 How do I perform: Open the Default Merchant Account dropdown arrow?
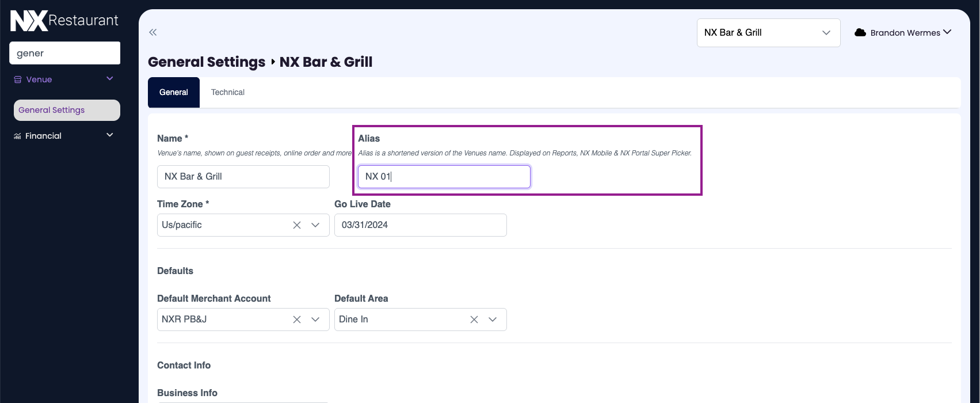pyautogui.click(x=315, y=320)
